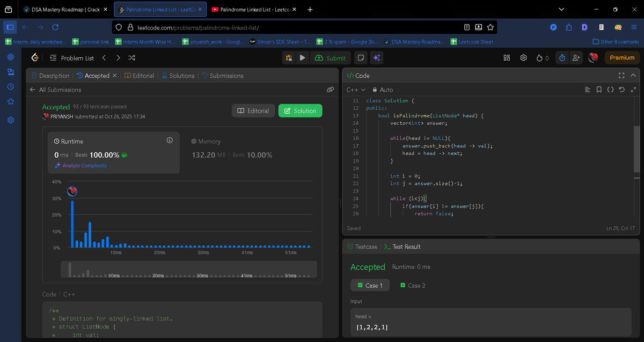Submit the solution

point(331,58)
